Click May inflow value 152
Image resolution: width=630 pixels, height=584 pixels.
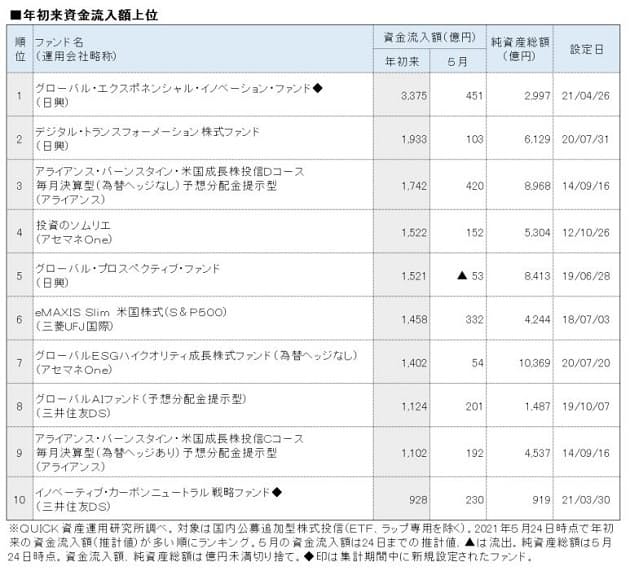point(474,233)
